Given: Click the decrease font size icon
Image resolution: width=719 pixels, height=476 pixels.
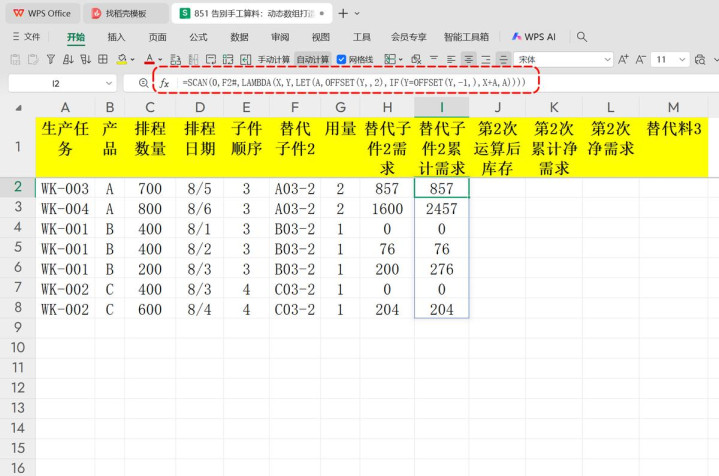Looking at the screenshot, I should click(x=641, y=60).
